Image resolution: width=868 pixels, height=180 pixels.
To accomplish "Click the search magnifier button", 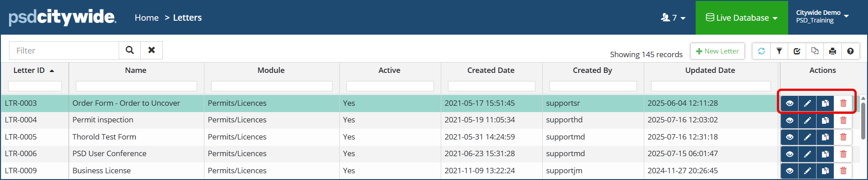I will 129,50.
